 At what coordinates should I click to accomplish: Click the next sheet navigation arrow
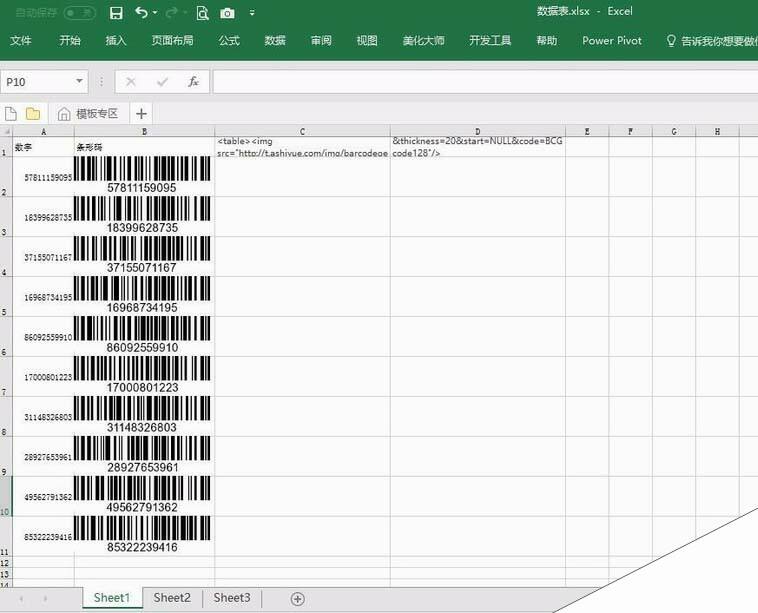pyautogui.click(x=45, y=599)
